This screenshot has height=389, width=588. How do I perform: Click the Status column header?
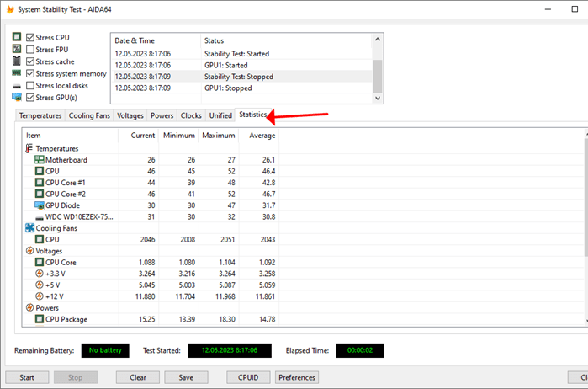(x=287, y=40)
